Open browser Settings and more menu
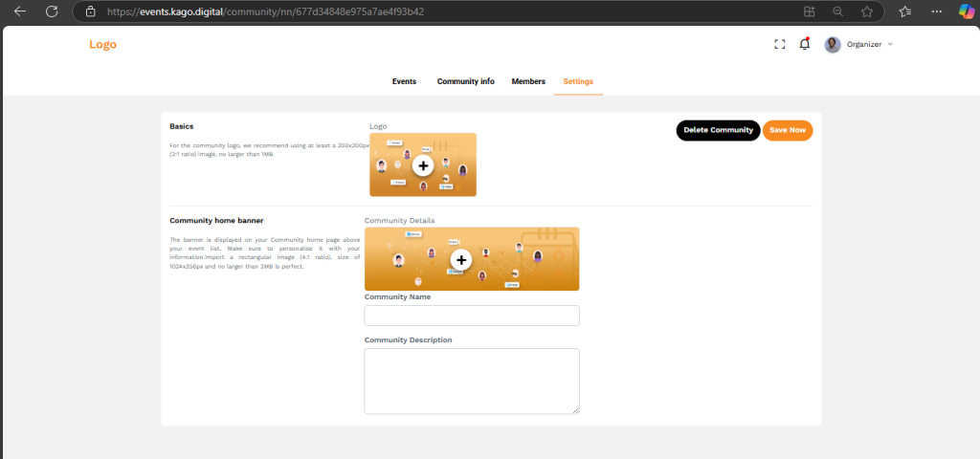 (933, 11)
